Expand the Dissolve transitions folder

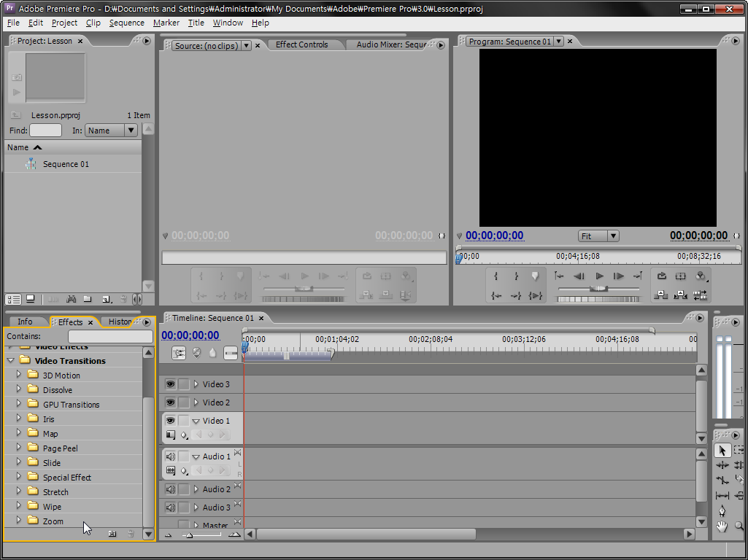(x=19, y=390)
